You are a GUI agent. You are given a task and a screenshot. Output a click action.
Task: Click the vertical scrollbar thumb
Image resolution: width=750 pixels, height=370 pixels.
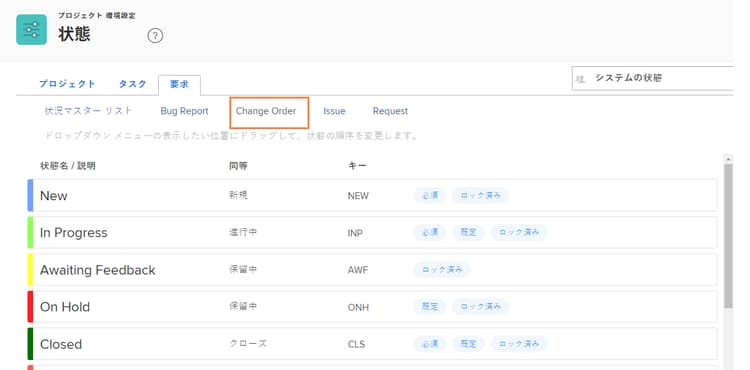click(x=728, y=236)
